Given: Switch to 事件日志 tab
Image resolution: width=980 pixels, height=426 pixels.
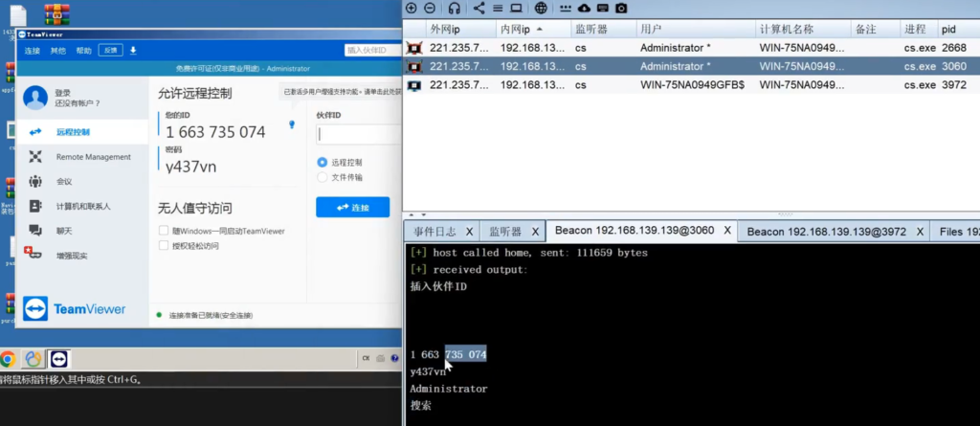Looking at the screenshot, I should coord(434,232).
